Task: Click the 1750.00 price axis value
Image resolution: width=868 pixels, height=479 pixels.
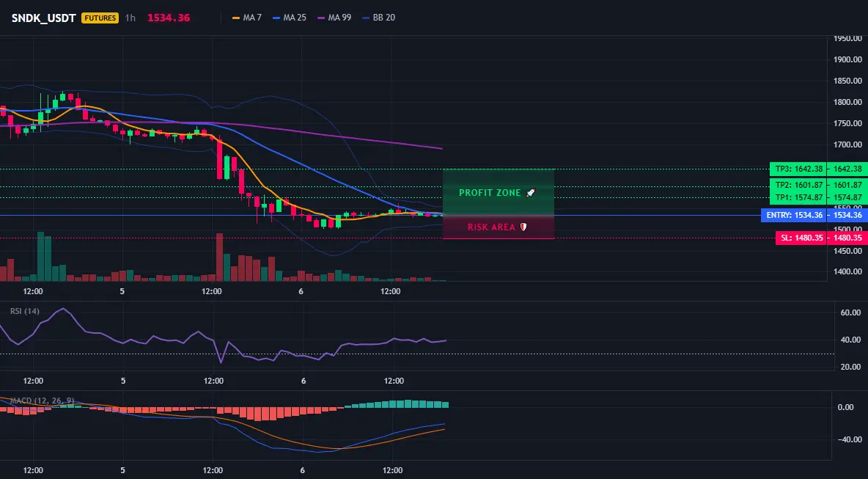Action: 847,123
